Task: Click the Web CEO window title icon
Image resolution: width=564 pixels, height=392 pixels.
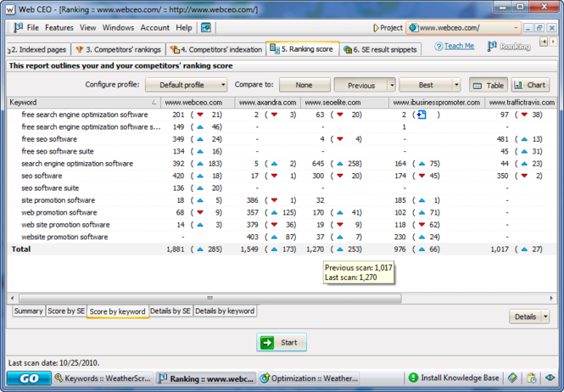Action: [x=10, y=9]
